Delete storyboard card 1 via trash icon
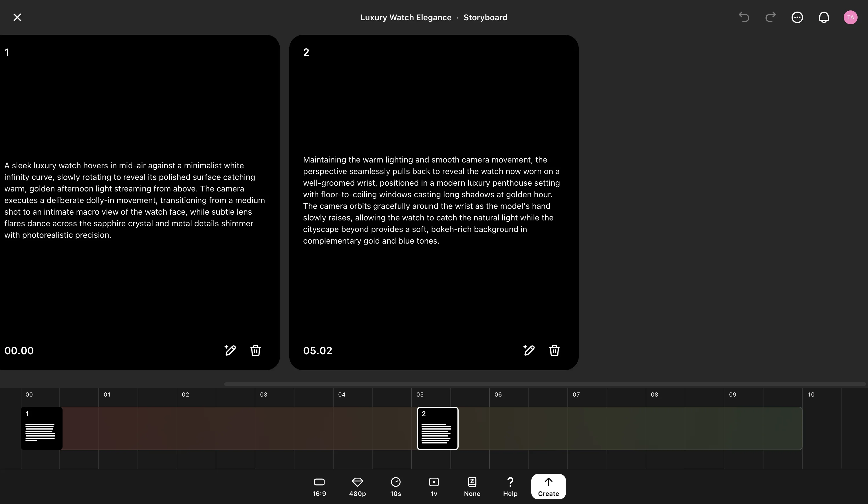 [x=255, y=350]
